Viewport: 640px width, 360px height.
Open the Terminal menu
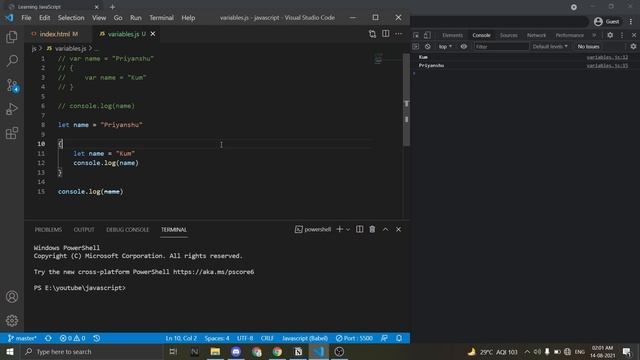pyautogui.click(x=161, y=18)
